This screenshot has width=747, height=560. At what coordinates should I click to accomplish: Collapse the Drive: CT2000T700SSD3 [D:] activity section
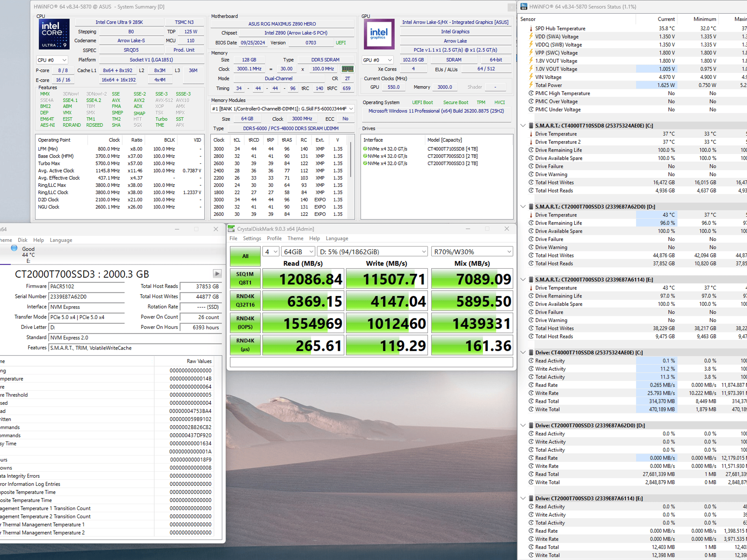click(x=523, y=425)
